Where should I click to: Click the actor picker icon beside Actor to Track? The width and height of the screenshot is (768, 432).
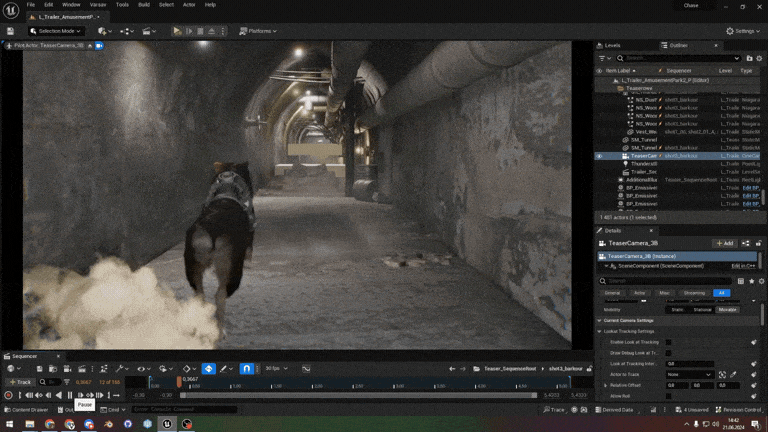[722, 374]
